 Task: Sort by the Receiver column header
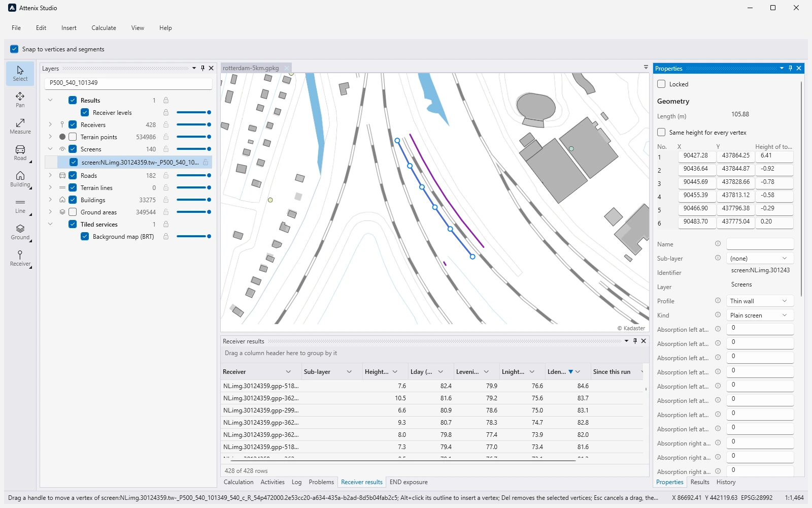pos(234,372)
